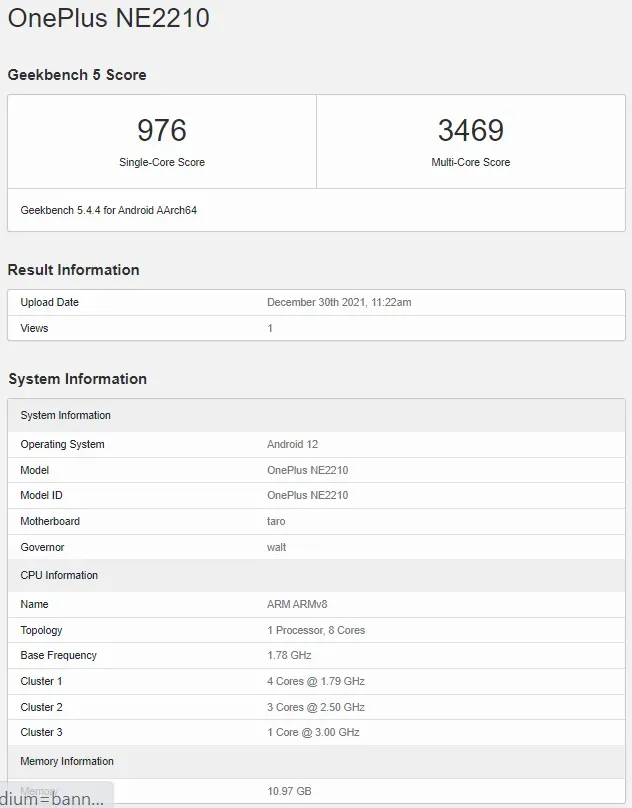Click the Memory Information section header

[x=67, y=761]
